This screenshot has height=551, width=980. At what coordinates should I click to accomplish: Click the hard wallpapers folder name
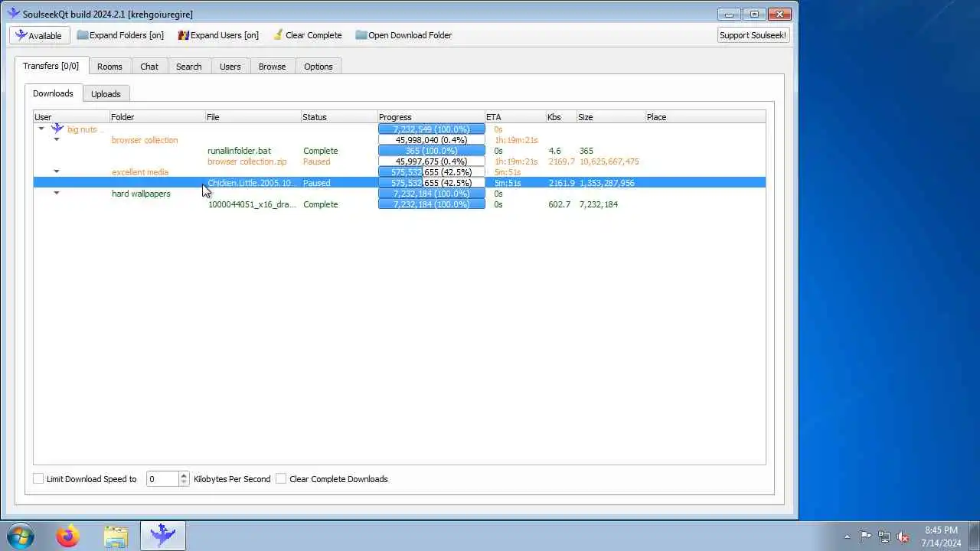[141, 194]
